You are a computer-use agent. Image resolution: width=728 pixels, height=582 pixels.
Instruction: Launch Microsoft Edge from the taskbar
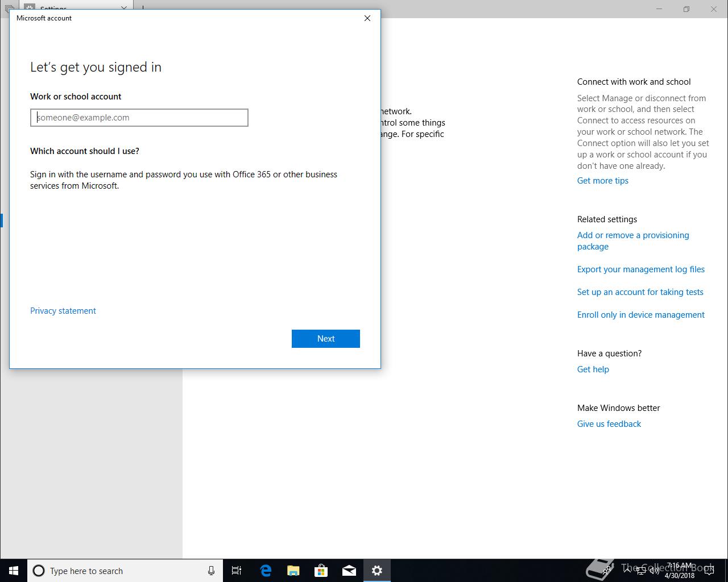point(266,571)
